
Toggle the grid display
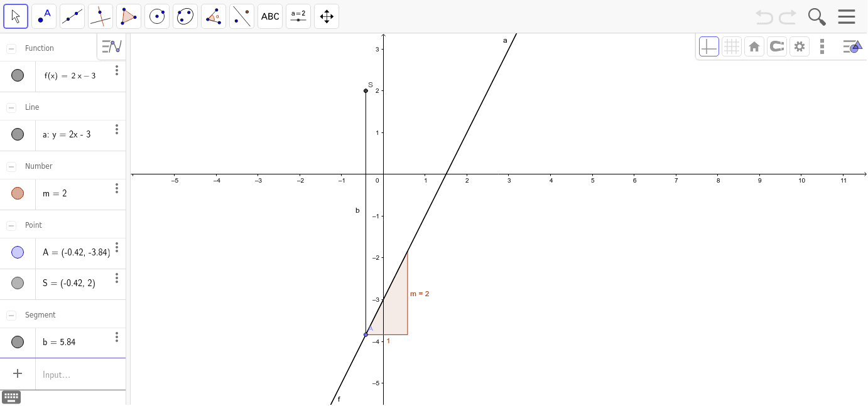pos(732,46)
